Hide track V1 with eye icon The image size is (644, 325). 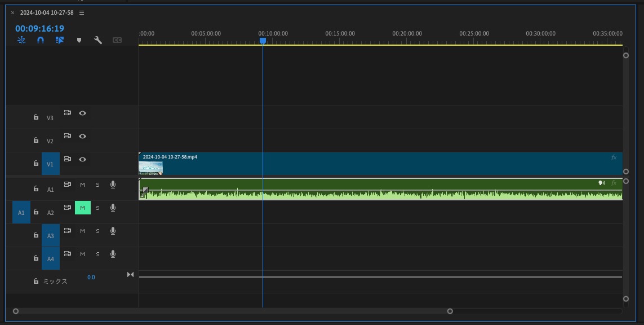point(83,159)
